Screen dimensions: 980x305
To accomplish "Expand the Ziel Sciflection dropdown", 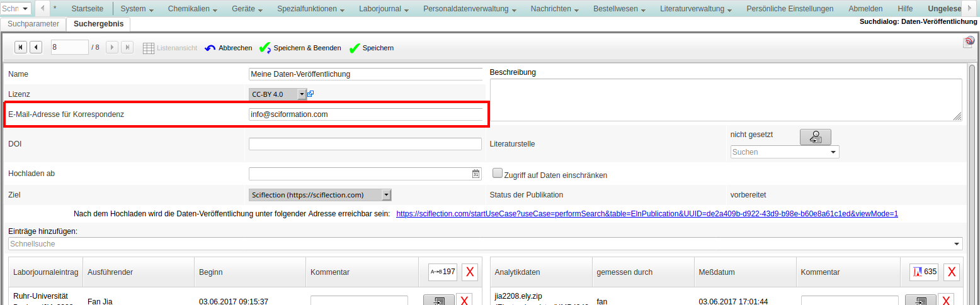I will tap(386, 195).
